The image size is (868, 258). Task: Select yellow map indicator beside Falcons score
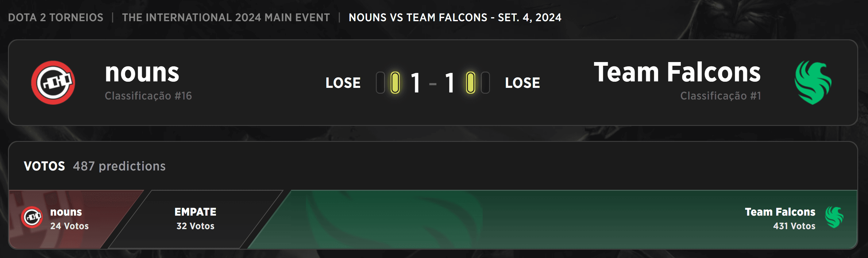pos(471,83)
